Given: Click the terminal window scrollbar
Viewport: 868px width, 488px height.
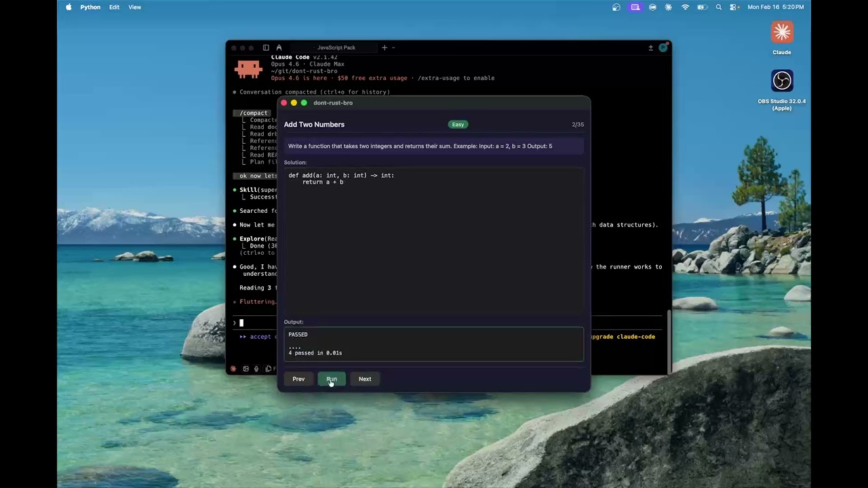Looking at the screenshot, I should (669, 342).
